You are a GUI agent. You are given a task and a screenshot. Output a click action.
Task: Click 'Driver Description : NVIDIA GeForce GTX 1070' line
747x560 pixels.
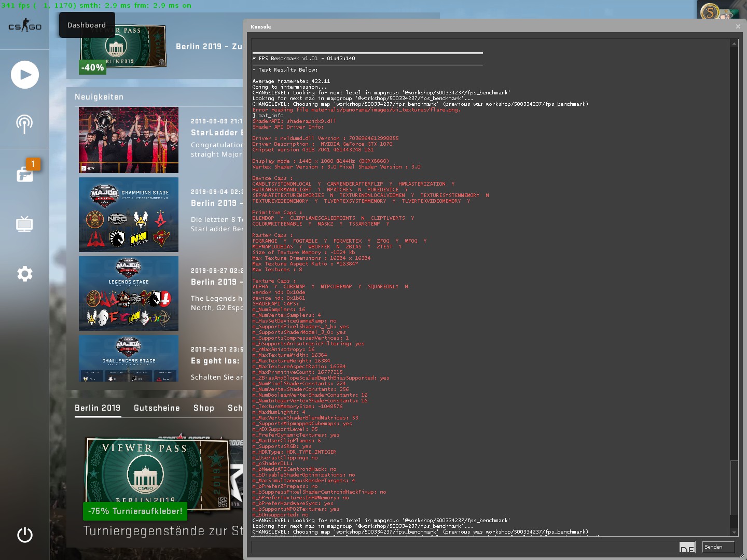pyautogui.click(x=322, y=144)
